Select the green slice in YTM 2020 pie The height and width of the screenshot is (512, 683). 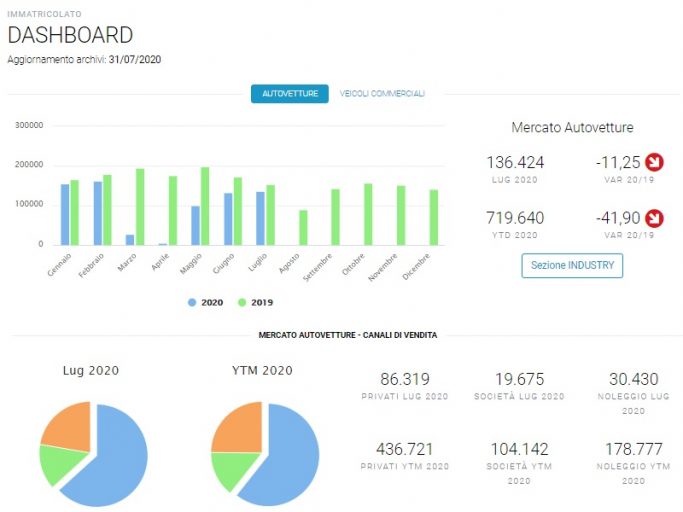pyautogui.click(x=233, y=471)
